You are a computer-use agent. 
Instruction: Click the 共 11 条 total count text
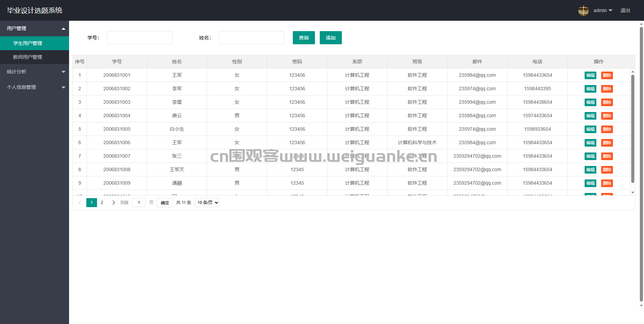coord(184,203)
